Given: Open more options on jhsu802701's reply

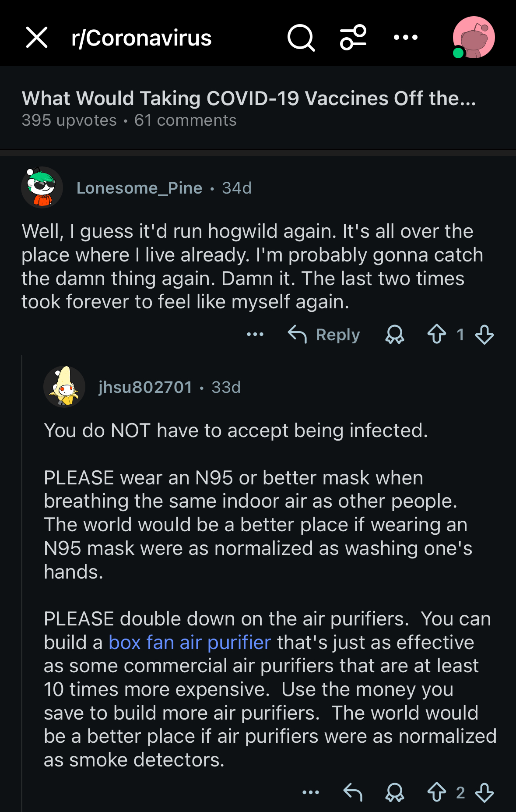Looking at the screenshot, I should click(311, 792).
